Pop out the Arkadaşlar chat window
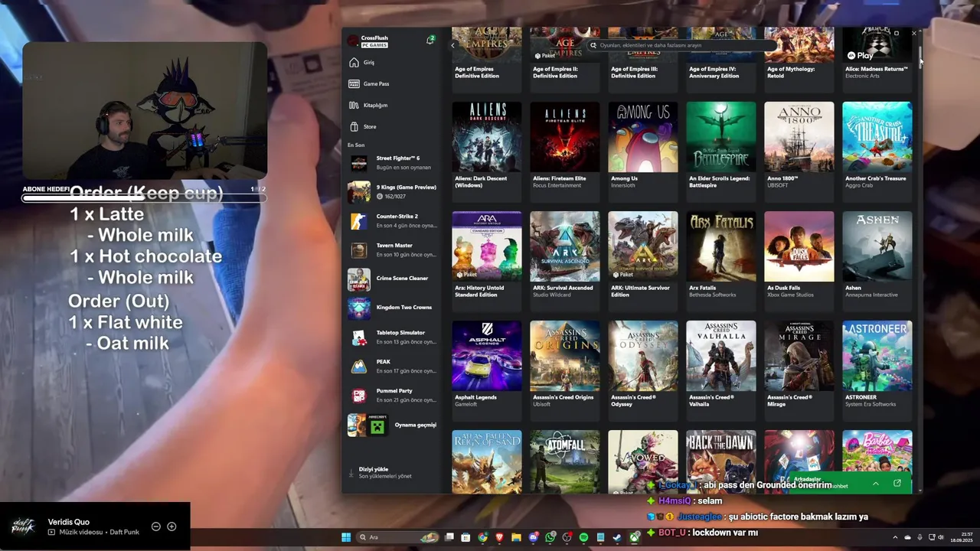980x551 pixels. [897, 484]
